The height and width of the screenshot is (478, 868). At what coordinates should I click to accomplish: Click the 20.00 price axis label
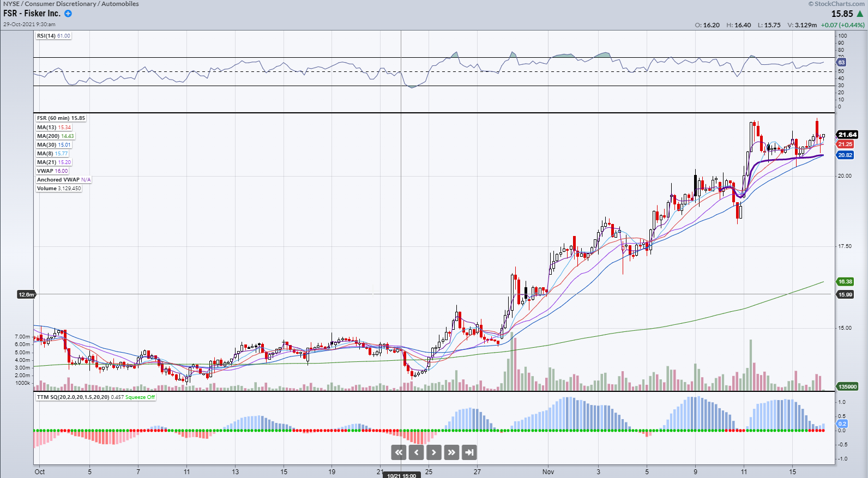click(x=845, y=176)
